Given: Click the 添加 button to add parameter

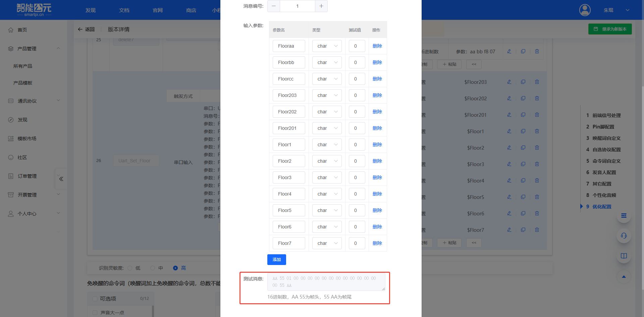Looking at the screenshot, I should pos(276,259).
